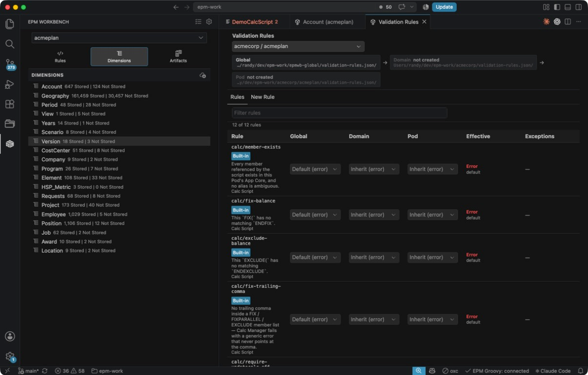This screenshot has width=588, height=375.
Task: Select the Geography dimension
Action: [119, 96]
